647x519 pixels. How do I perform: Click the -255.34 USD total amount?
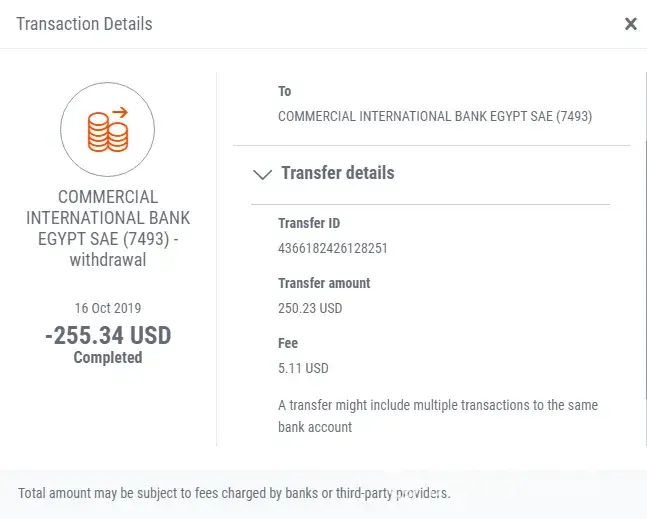tap(108, 335)
